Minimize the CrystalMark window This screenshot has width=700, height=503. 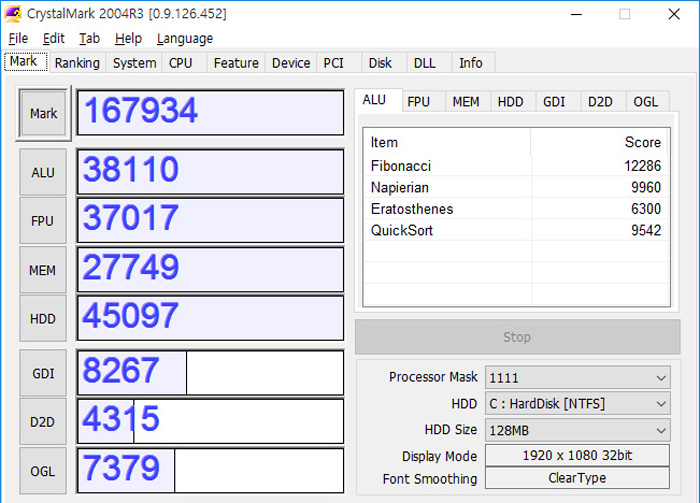[576, 14]
